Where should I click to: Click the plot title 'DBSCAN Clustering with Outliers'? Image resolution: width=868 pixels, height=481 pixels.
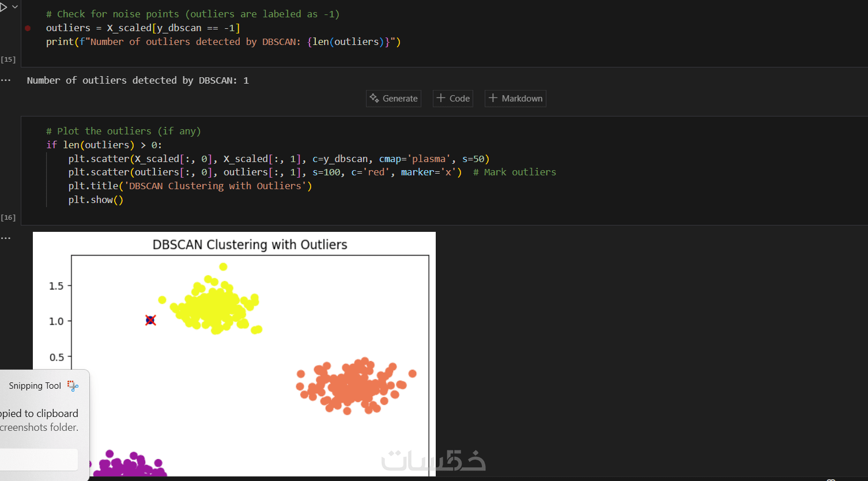click(250, 245)
